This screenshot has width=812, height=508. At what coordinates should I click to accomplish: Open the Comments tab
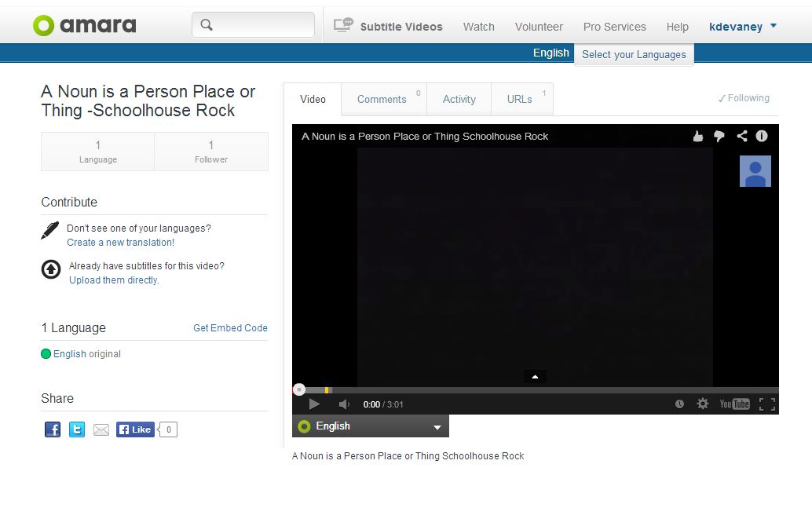tap(384, 99)
